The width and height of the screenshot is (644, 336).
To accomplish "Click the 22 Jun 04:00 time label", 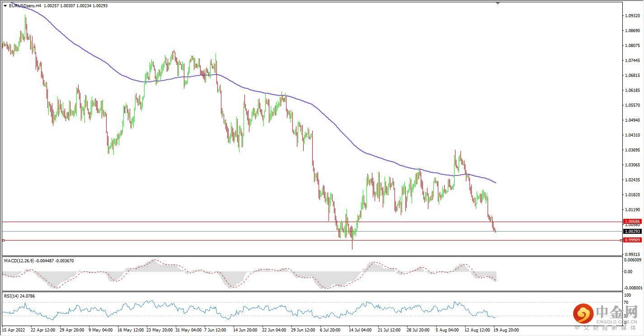I will pyautogui.click(x=275, y=330).
